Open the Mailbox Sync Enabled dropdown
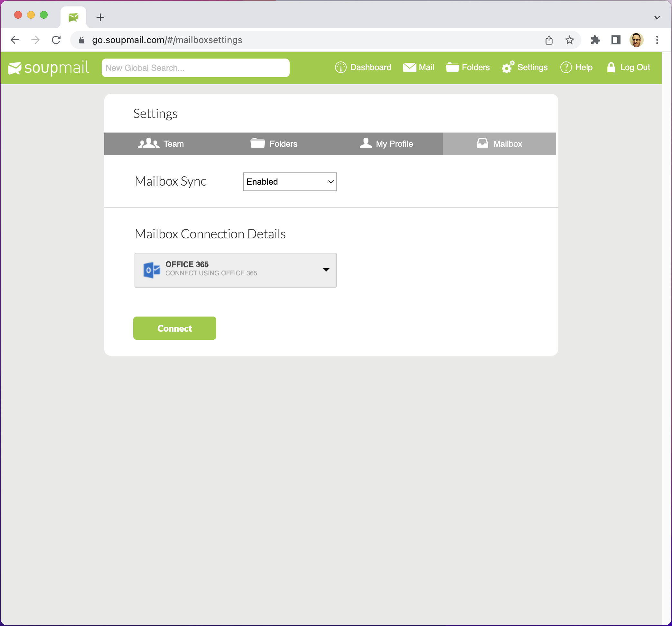Viewport: 672px width, 626px height. (290, 182)
